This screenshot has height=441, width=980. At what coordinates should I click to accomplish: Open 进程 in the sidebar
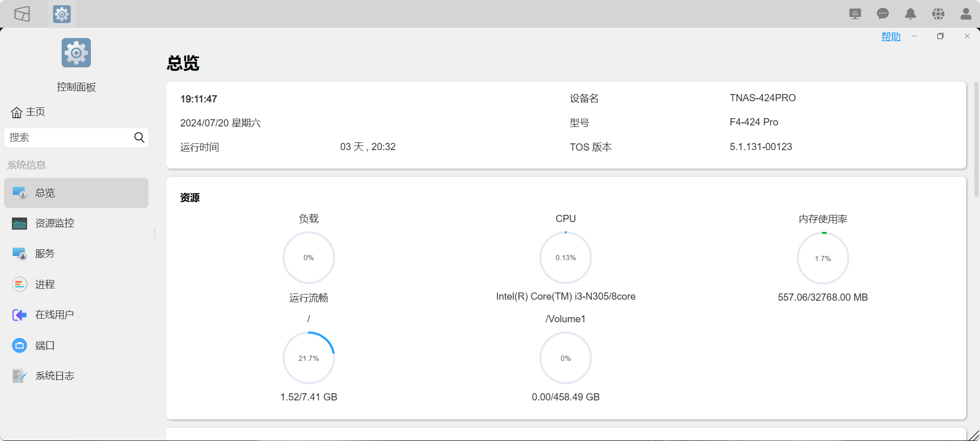[x=76, y=284]
